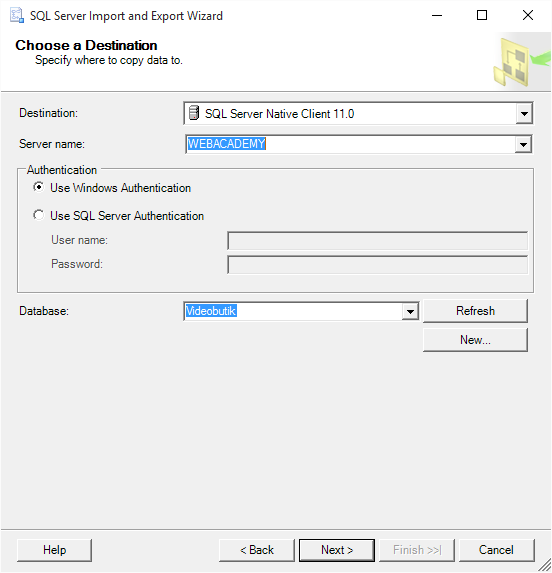552x573 pixels.
Task: Click inside the Server name text field
Action: (350, 144)
